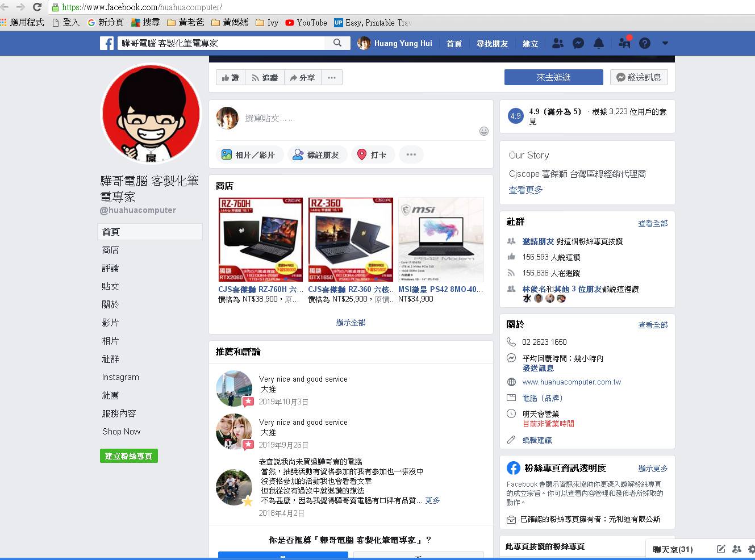Screen dimensions: 755x560
Task: Click the 邀請朋友 link
Action: 538,241
